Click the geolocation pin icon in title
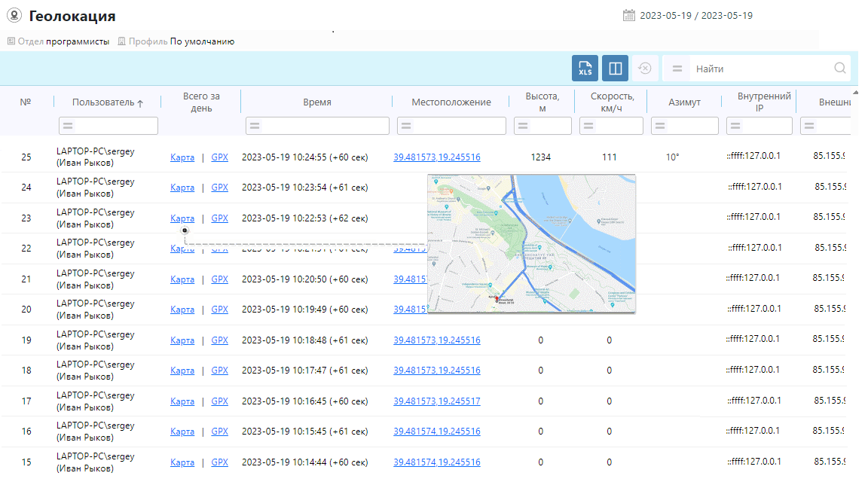The image size is (868, 485). 14,16
